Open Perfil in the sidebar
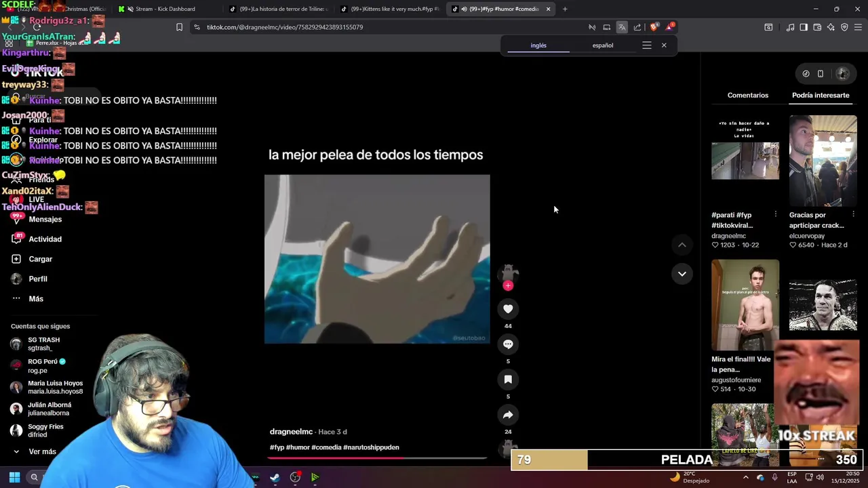 38,279
